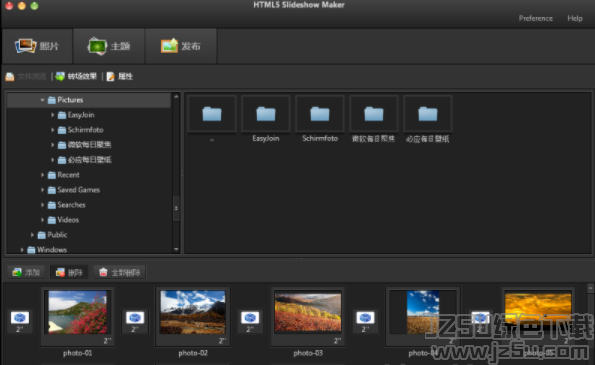Select the 转场效果 transition effects tool
Image resolution: width=595 pixels, height=365 pixels.
(76, 77)
